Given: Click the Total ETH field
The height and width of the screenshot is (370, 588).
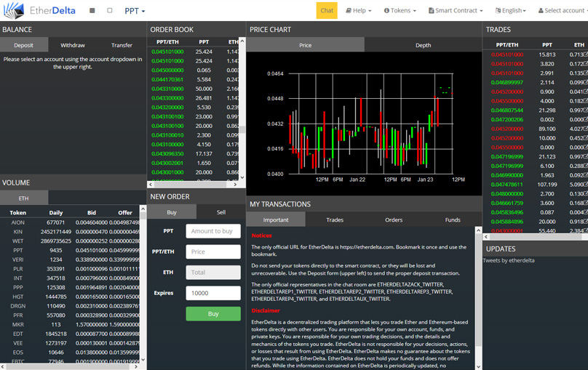Looking at the screenshot, I should click(x=213, y=273).
